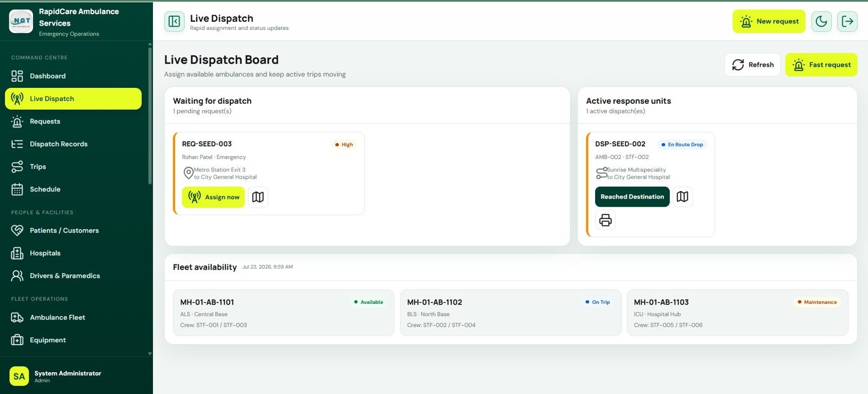Screen dimensions: 868x394
Task: Click the REQ-SEED-003 request title
Action: 207,144
